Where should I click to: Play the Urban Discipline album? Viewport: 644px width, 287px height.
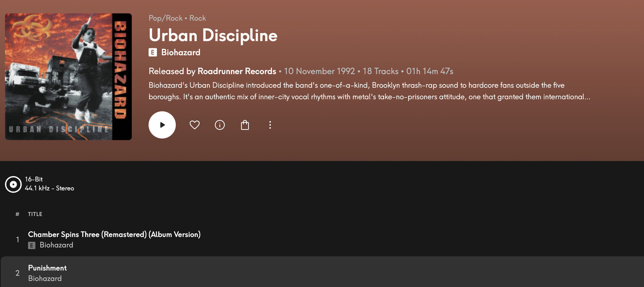[x=162, y=125]
